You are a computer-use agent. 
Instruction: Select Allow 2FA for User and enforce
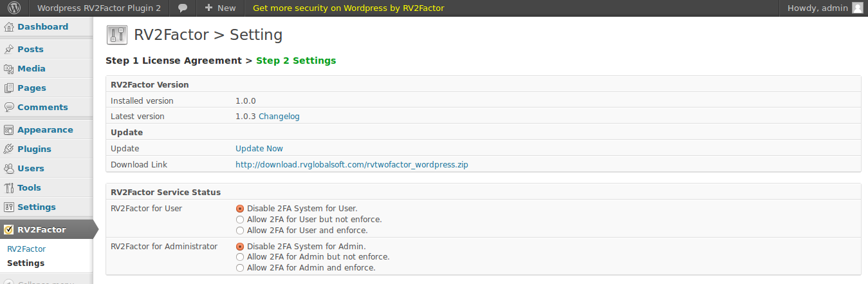pyautogui.click(x=240, y=231)
